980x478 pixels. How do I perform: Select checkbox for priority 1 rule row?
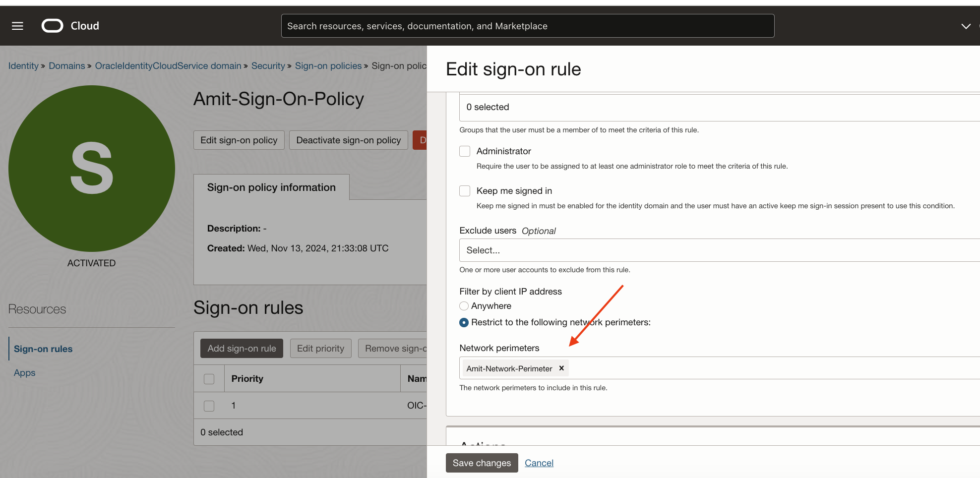click(209, 405)
